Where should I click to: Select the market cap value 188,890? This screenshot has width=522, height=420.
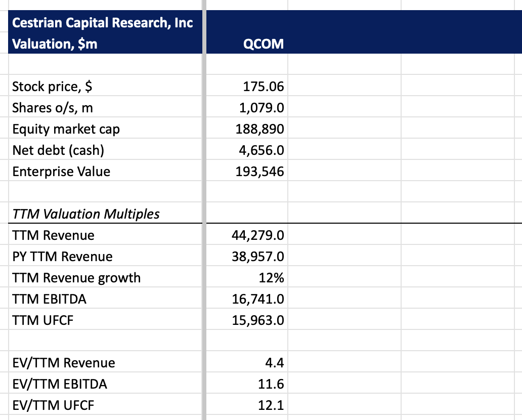[263, 129]
